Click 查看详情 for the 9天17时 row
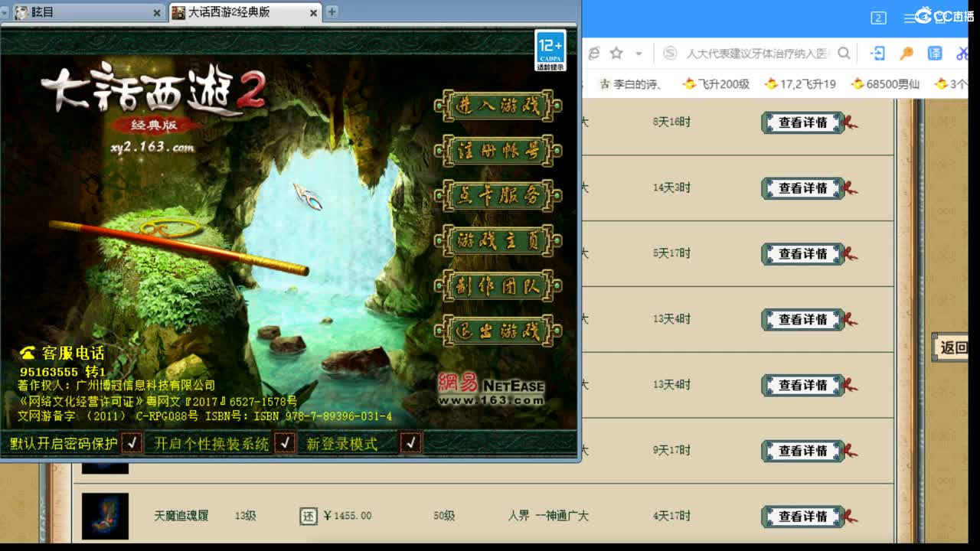Image resolution: width=980 pixels, height=551 pixels. [803, 452]
